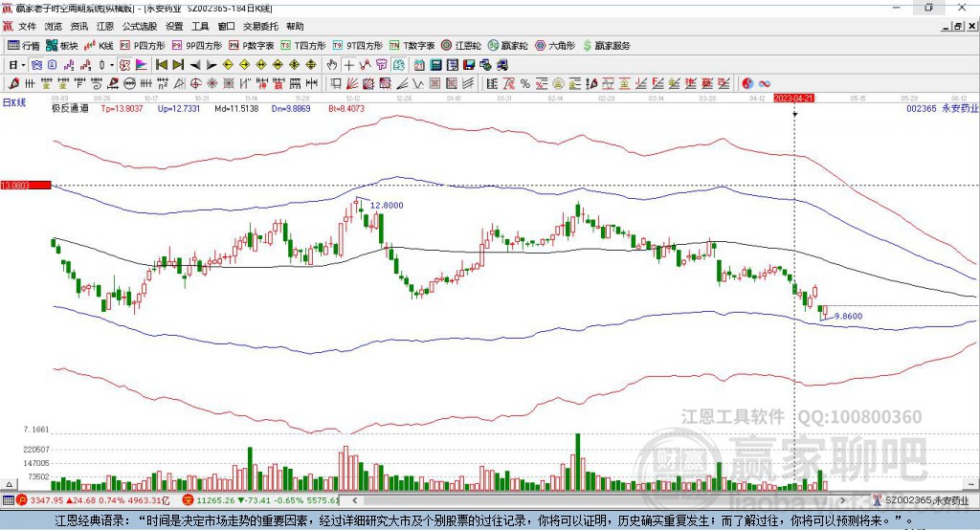Open the 六角形 hexagon tool
980x530 pixels.
click(x=555, y=46)
